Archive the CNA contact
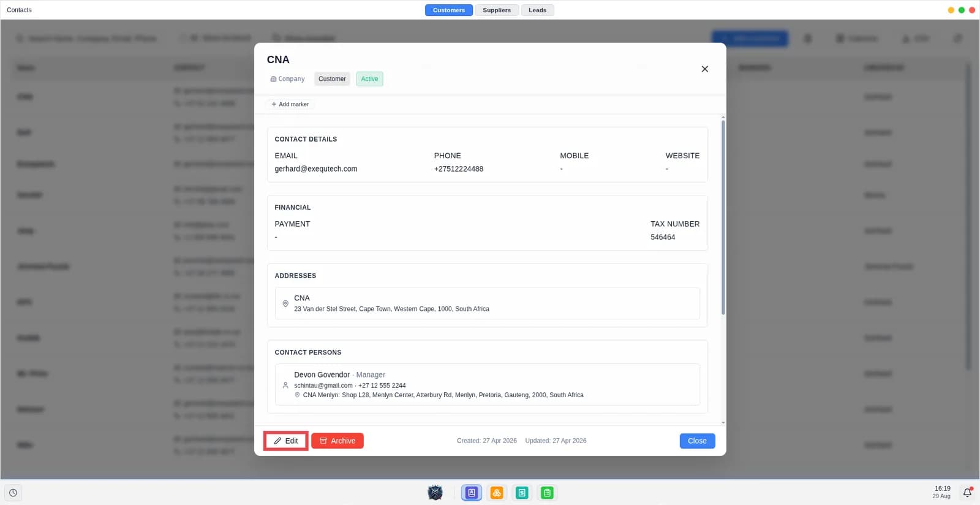Screen dimensions: 980x505 [337, 441]
